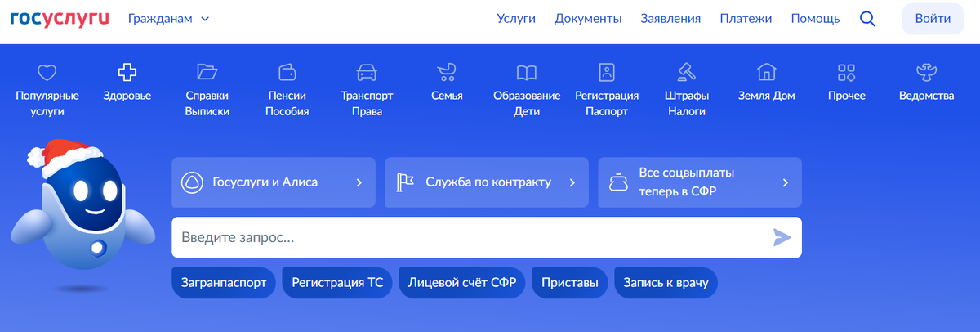The height and width of the screenshot is (332, 980).
Task: Open the Платежи menu item
Action: point(746,19)
